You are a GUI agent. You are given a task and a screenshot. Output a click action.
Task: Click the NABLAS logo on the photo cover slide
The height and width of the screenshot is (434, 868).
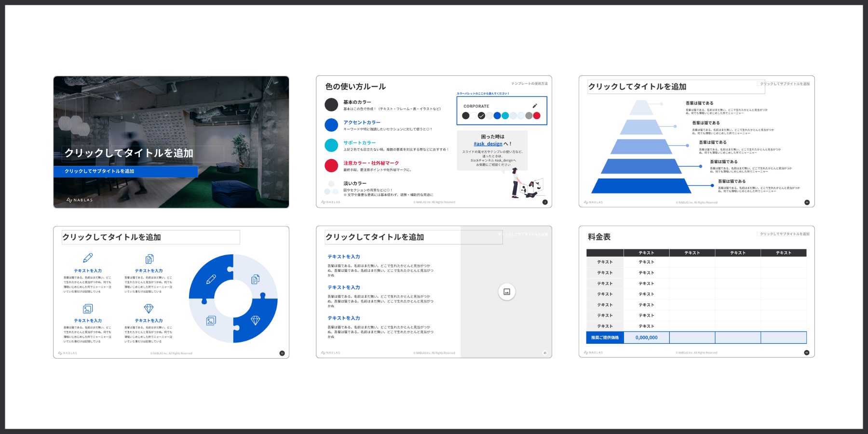click(x=80, y=200)
